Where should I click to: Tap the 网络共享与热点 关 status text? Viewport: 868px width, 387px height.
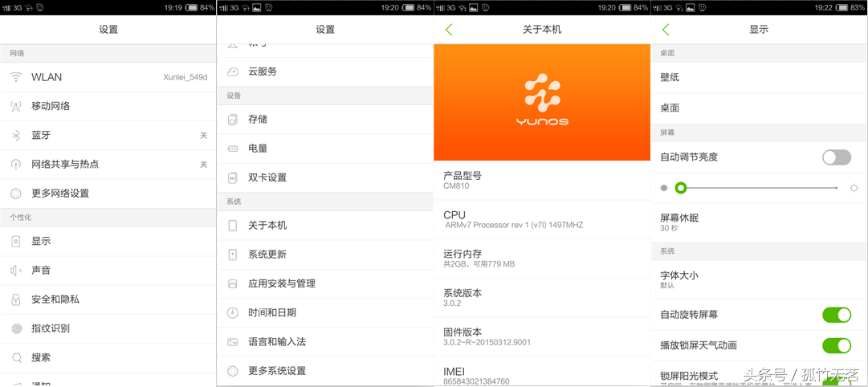204,165
